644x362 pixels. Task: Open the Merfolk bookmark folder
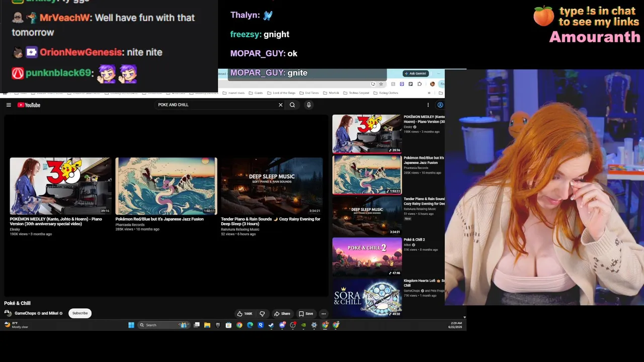(x=332, y=93)
